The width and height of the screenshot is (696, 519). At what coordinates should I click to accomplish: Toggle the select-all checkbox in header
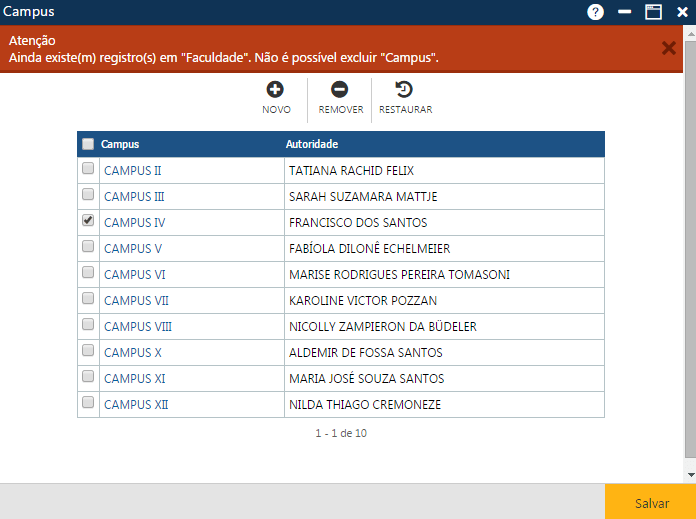tap(88, 144)
